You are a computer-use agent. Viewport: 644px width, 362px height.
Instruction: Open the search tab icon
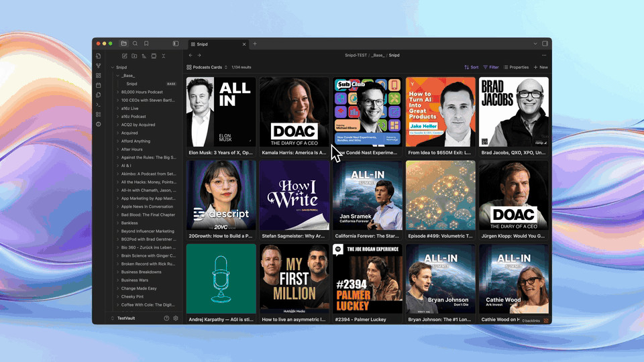(135, 44)
